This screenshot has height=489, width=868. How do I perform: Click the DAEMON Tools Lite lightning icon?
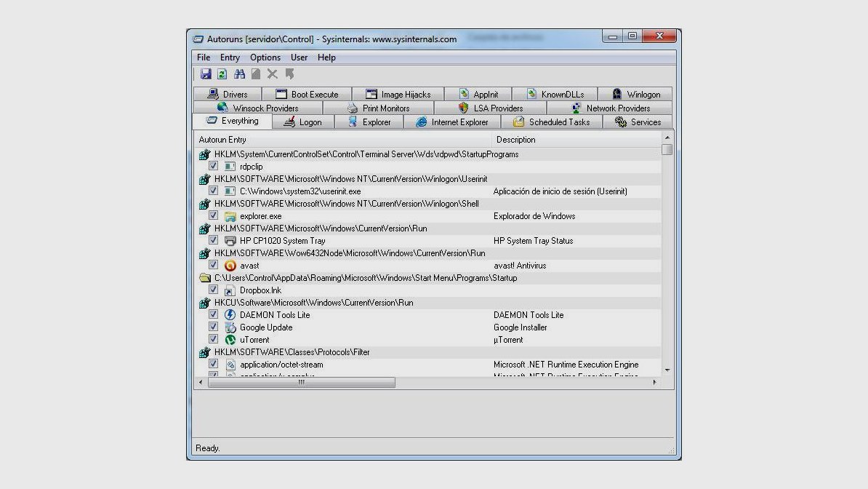(x=230, y=315)
